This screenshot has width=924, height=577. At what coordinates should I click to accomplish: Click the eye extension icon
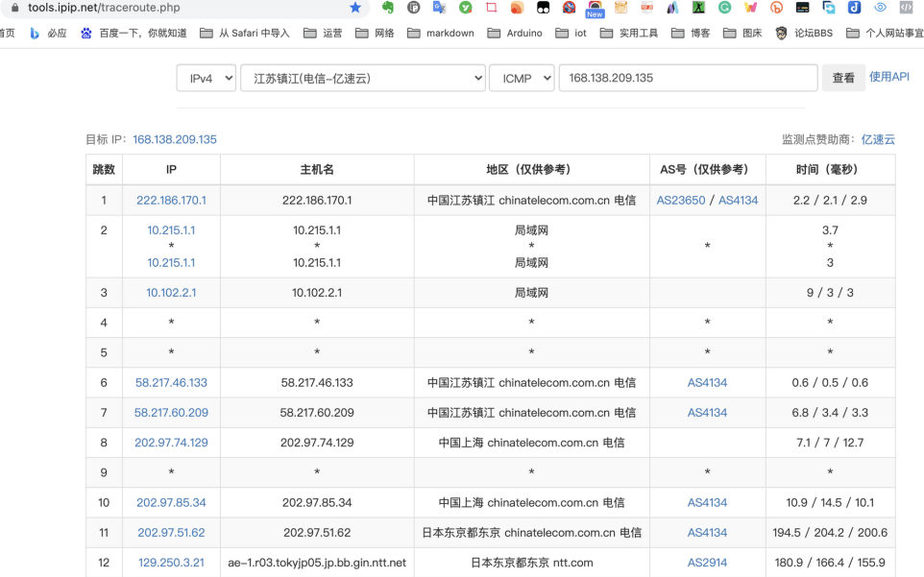880,8
